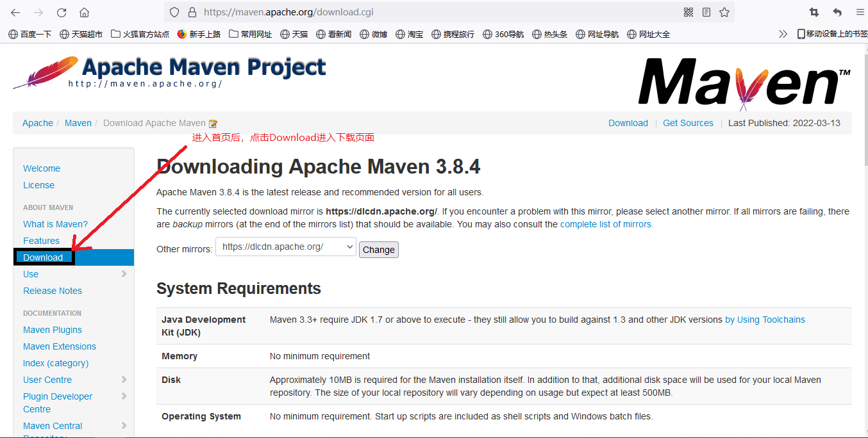Viewport: 868px width, 438px height.
Task: Open the complete list of mirrors link
Action: pos(606,224)
